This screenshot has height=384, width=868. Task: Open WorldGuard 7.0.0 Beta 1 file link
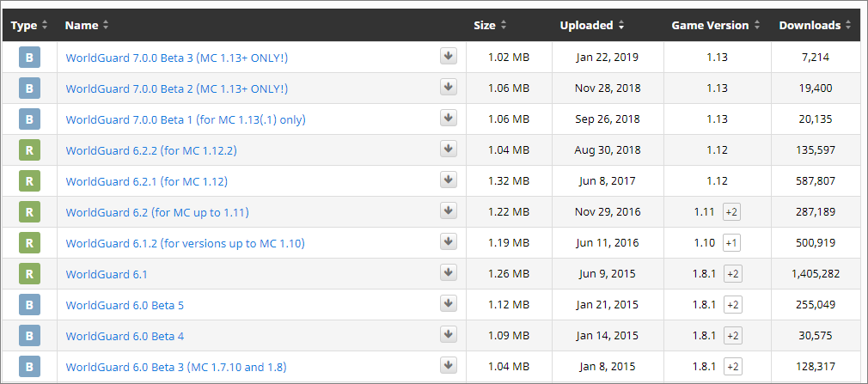186,119
